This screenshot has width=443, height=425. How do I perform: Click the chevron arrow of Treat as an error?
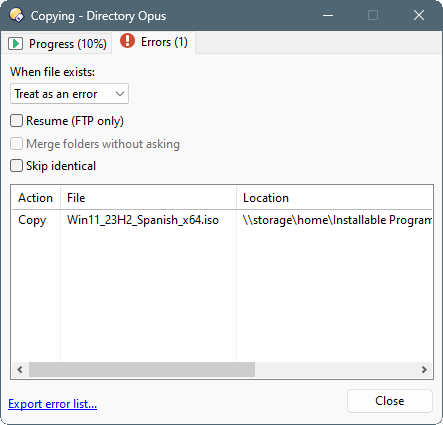click(120, 94)
